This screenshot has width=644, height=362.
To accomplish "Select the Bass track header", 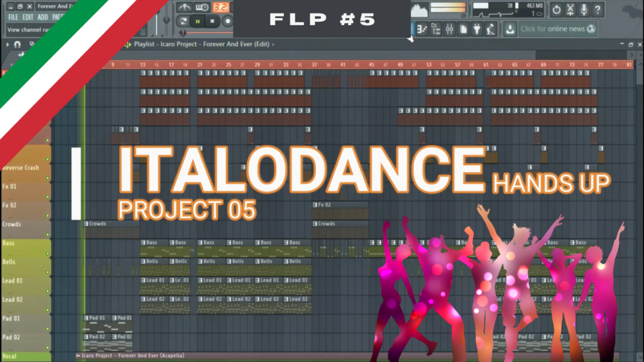I will (x=26, y=249).
